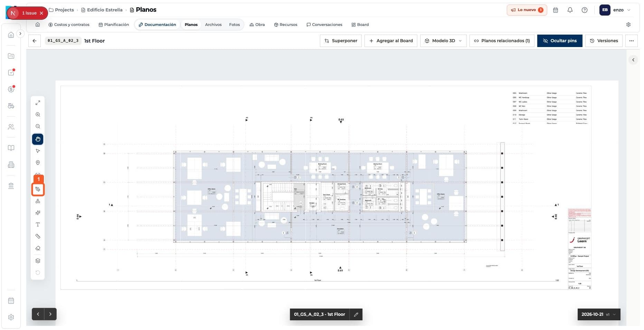Viewport: 644px width, 330px height.
Task: Expand the enzo user menu
Action: (x=615, y=10)
